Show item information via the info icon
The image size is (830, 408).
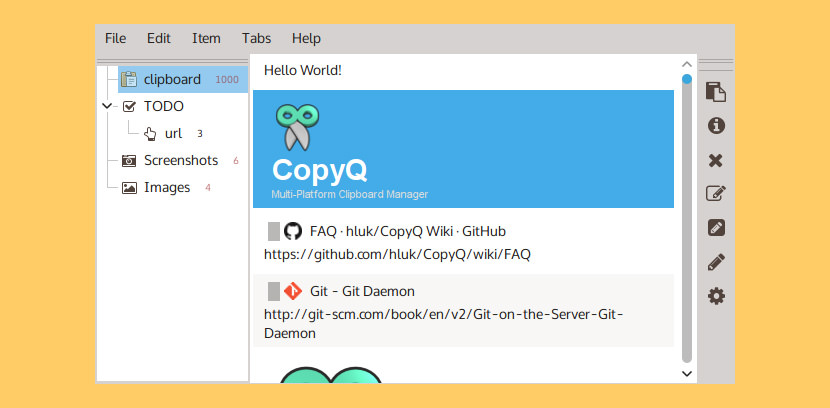715,126
